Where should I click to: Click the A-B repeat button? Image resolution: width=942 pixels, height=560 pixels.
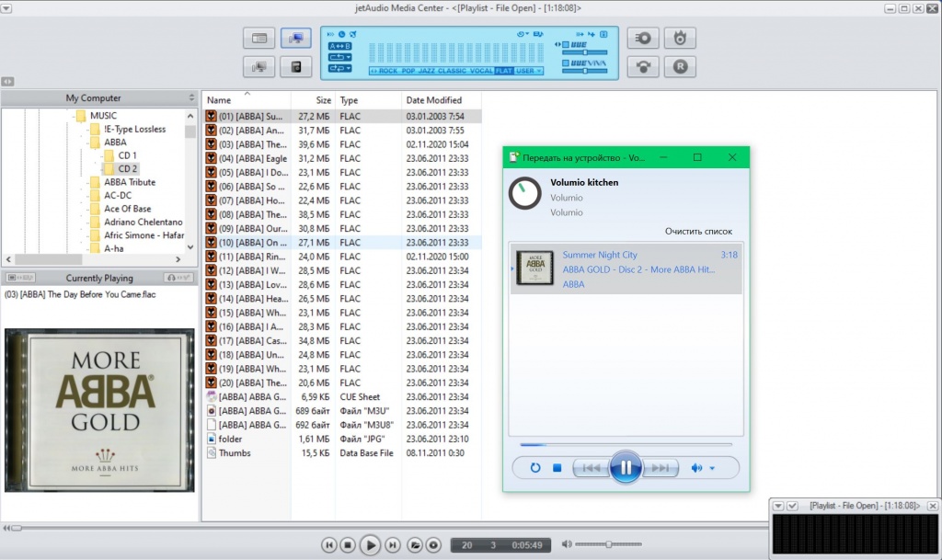click(339, 46)
